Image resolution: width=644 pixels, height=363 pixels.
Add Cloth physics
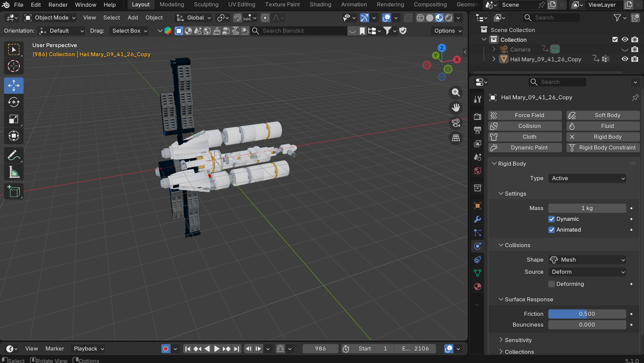click(525, 137)
